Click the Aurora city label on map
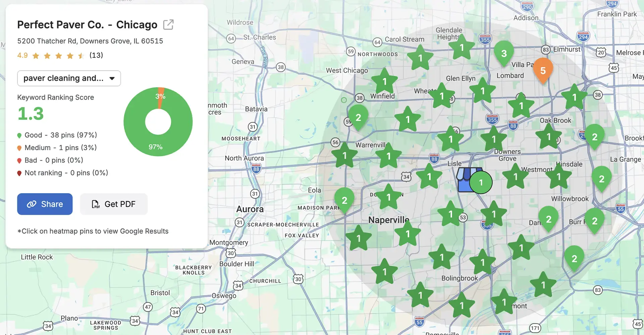 tap(250, 209)
